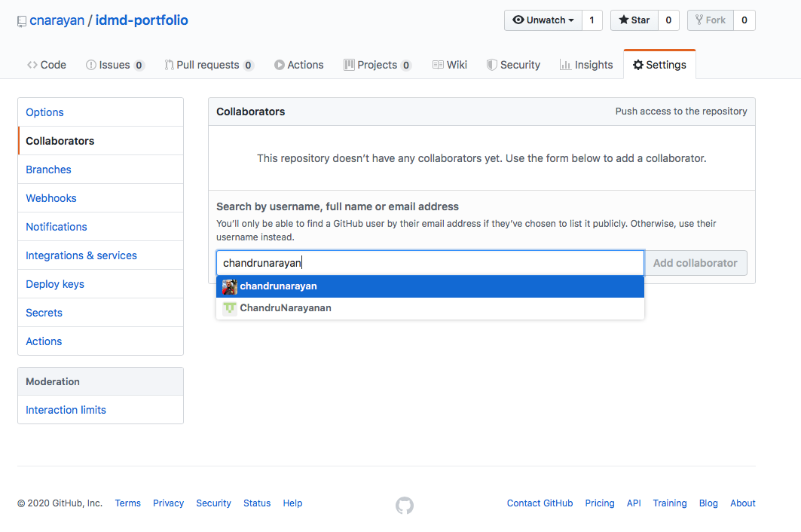Image resolution: width=801 pixels, height=532 pixels.
Task: Open Actions in settings sidebar
Action: click(x=101, y=341)
